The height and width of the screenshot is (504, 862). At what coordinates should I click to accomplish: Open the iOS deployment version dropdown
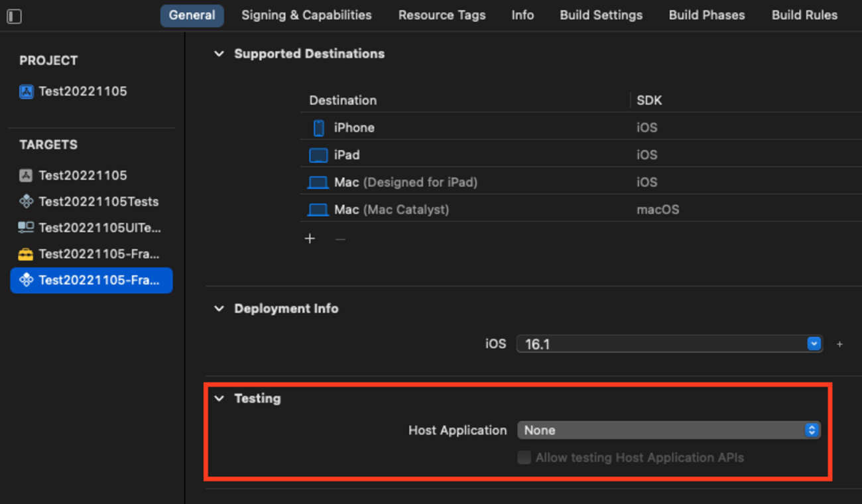(669, 344)
